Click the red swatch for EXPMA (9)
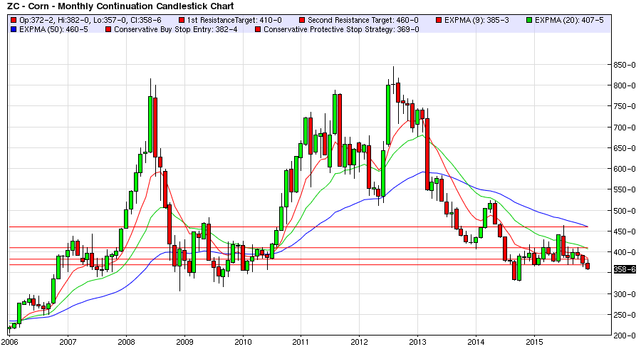 tap(439, 20)
